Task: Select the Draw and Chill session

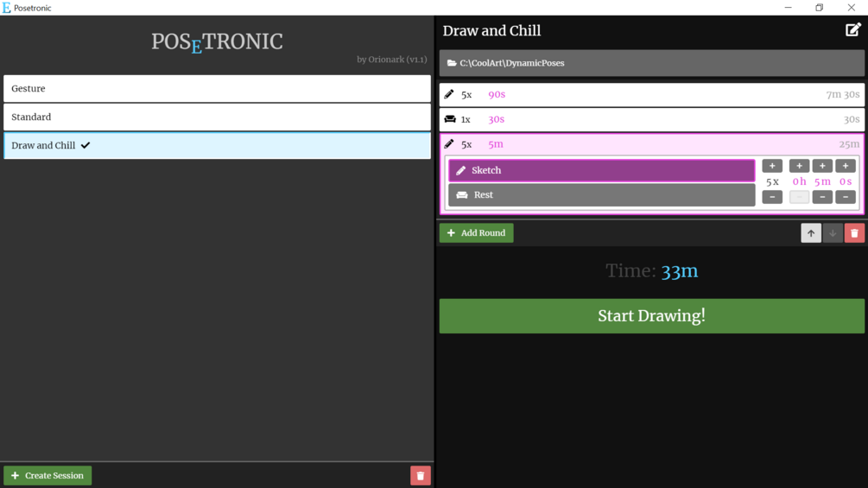Action: (217, 145)
